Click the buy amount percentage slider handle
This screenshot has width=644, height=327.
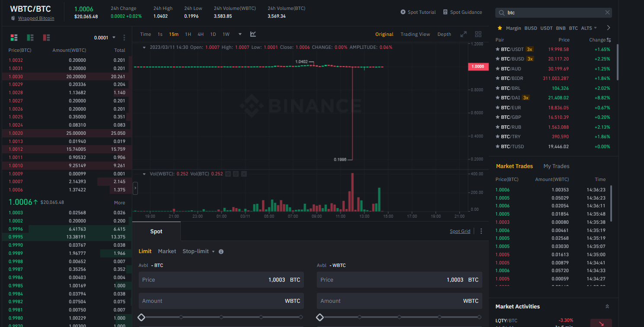141,317
